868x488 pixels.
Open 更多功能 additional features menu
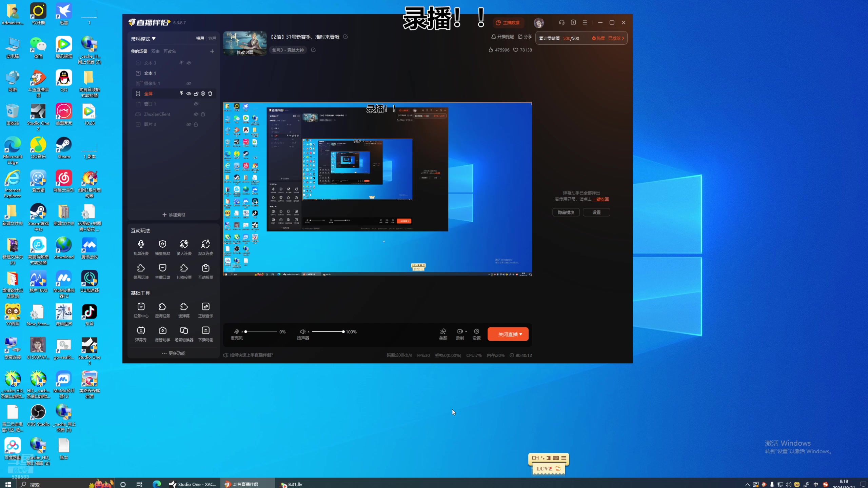[x=174, y=353]
